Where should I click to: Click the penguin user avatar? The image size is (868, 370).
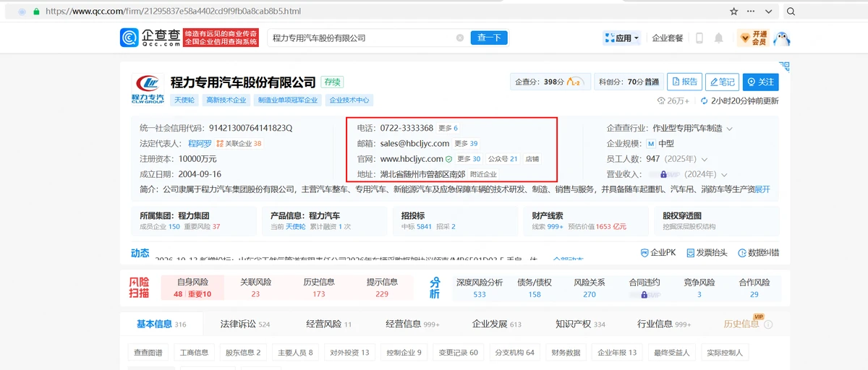(x=782, y=38)
